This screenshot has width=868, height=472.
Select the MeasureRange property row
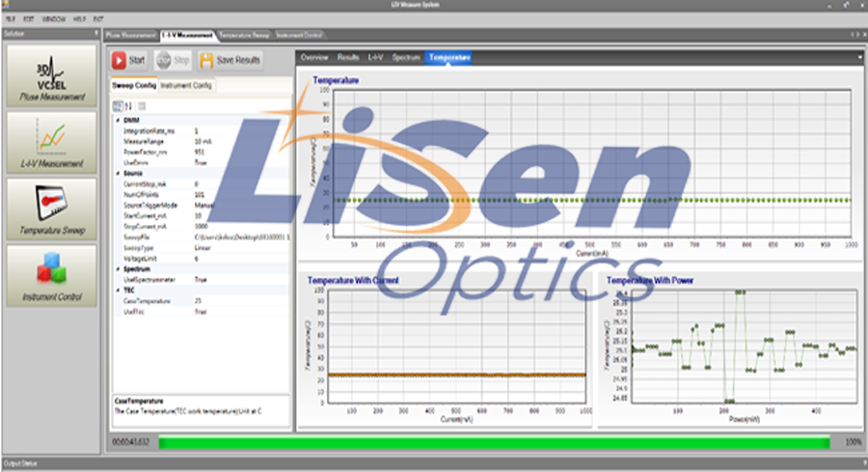[x=202, y=142]
